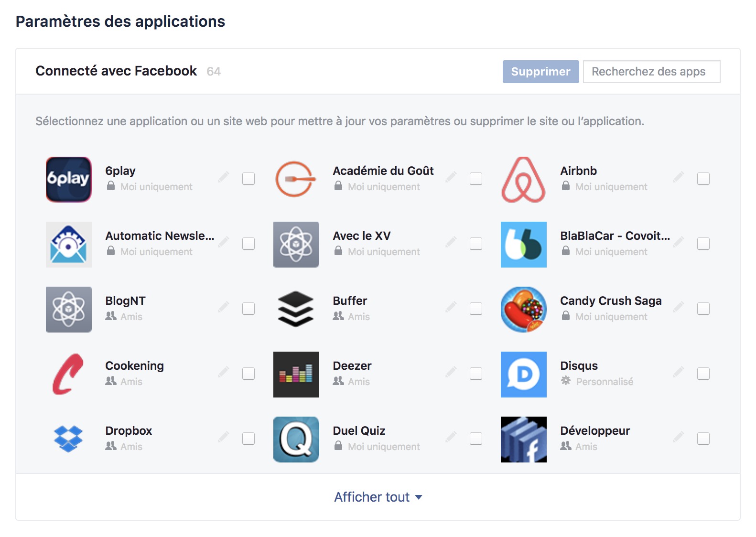
Task: Click the Candy Crush Saga icon
Action: [x=524, y=309]
